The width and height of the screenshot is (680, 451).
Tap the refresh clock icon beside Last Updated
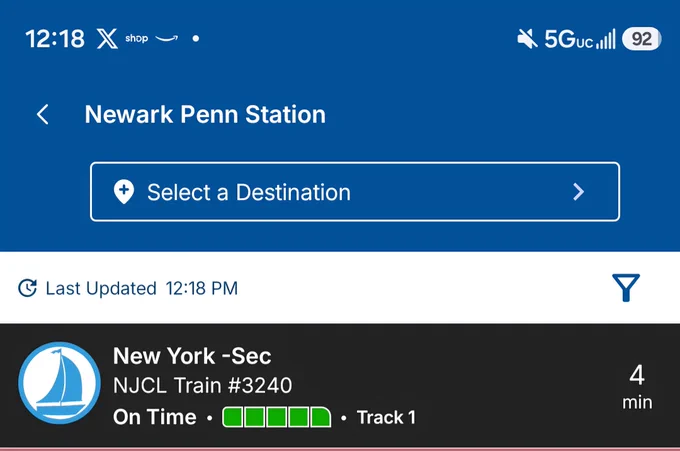coord(27,288)
